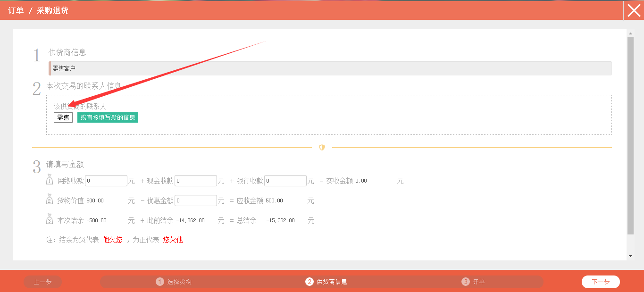Click the money bag icon numbered 1
This screenshot has height=292, width=644.
(50, 180)
